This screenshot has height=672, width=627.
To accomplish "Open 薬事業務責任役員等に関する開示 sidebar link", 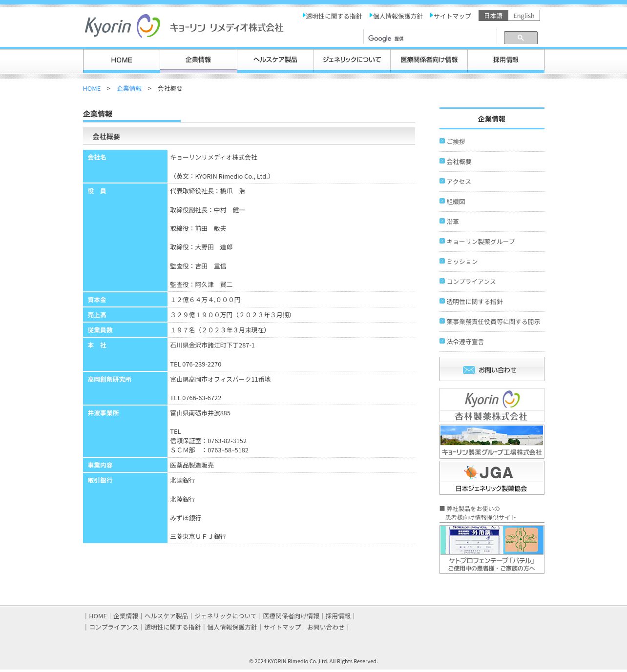I will [493, 322].
